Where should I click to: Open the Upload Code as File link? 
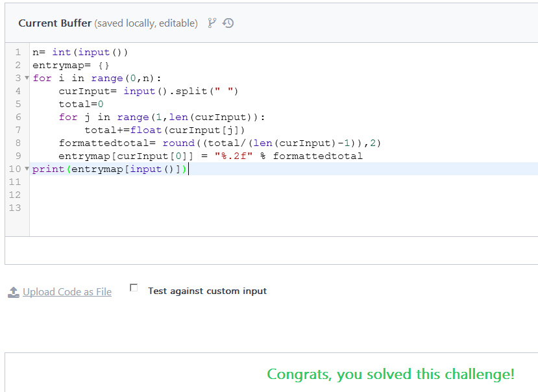(67, 292)
